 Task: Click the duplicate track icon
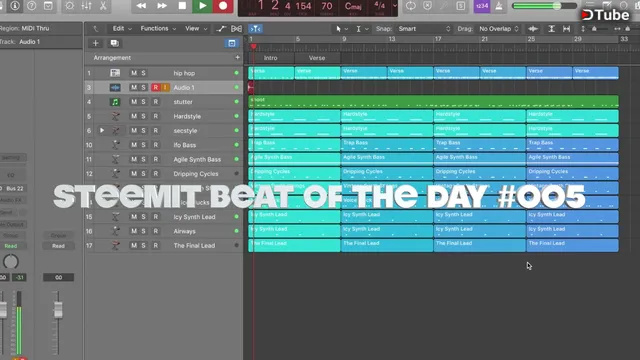114,43
